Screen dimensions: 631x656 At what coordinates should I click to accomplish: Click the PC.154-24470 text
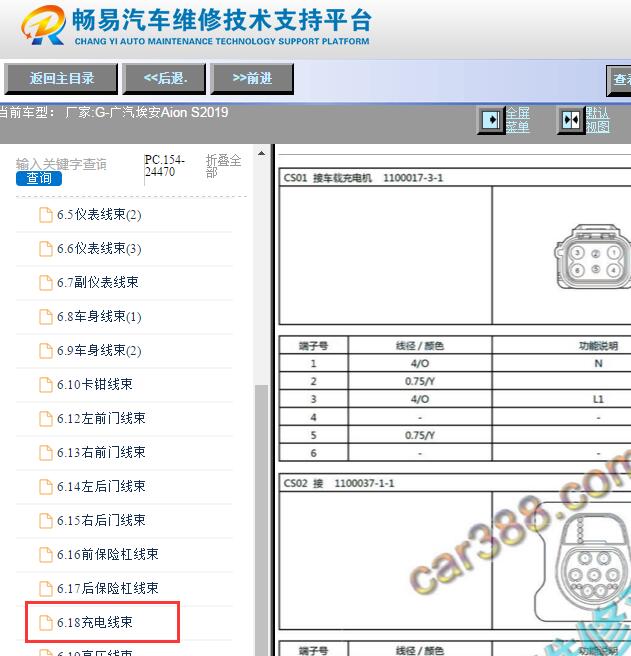point(164,166)
